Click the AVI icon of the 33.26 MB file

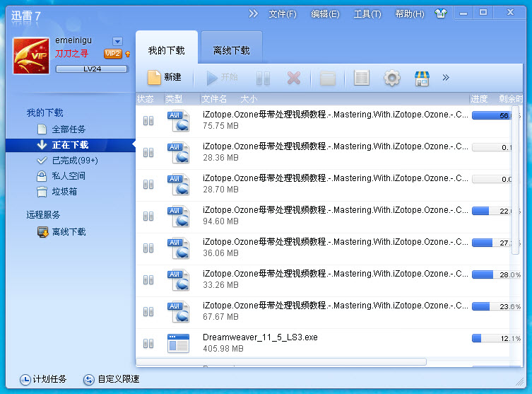[179, 280]
